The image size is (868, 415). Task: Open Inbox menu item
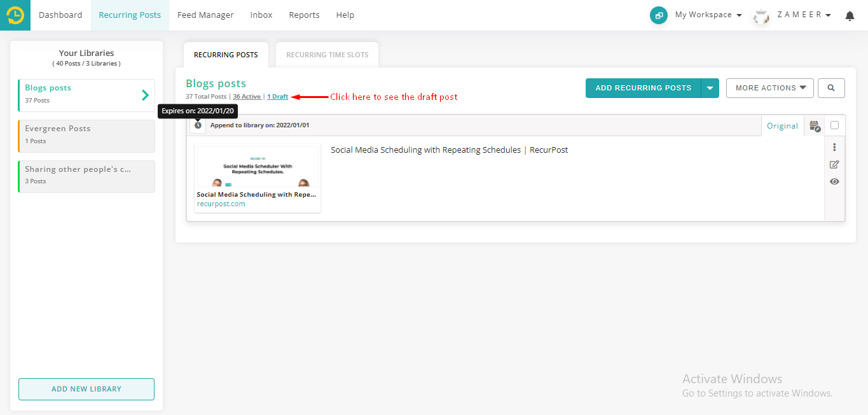point(261,15)
